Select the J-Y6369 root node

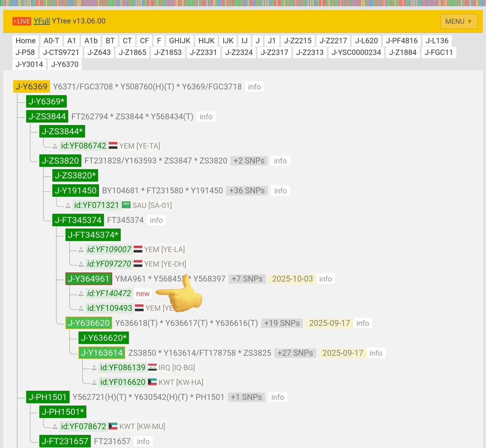[x=32, y=87]
